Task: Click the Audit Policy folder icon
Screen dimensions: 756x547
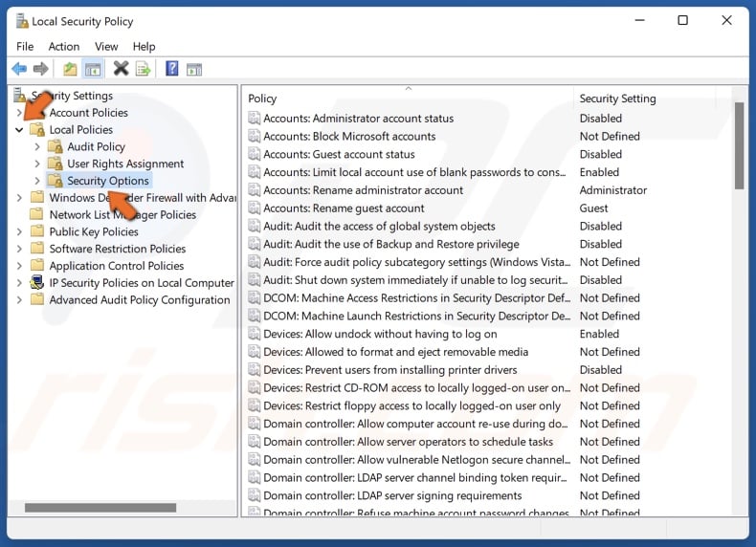Action: tap(55, 146)
